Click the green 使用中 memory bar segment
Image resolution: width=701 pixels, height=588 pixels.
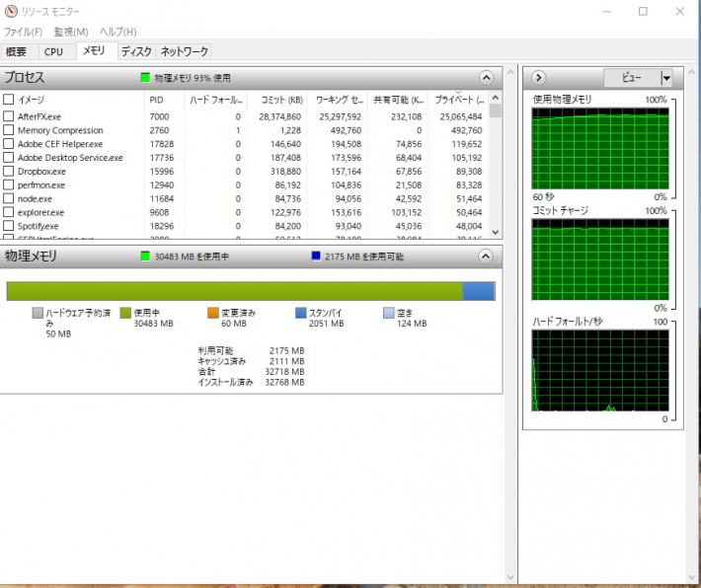(x=234, y=290)
